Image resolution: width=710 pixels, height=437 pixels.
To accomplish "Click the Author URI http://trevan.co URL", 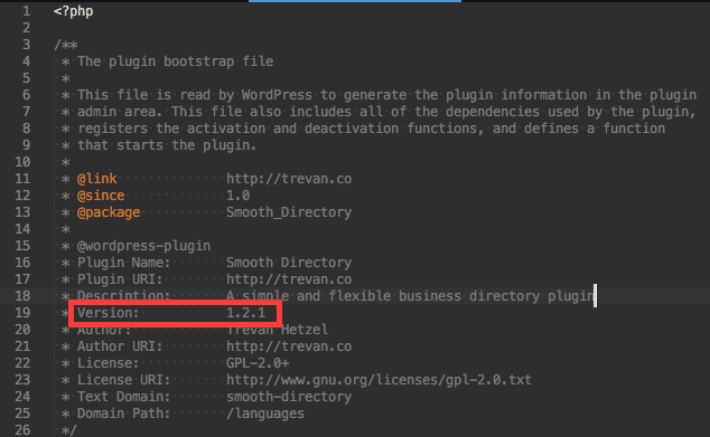I will tap(289, 346).
